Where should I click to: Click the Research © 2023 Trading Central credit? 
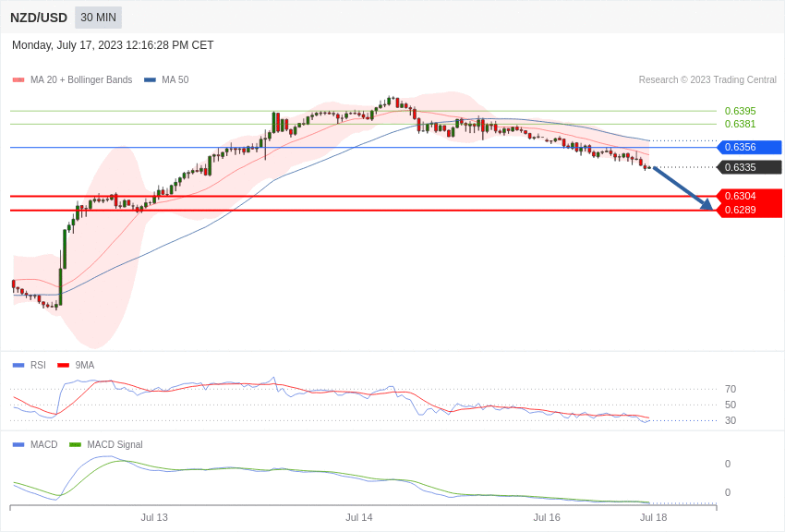coord(707,79)
